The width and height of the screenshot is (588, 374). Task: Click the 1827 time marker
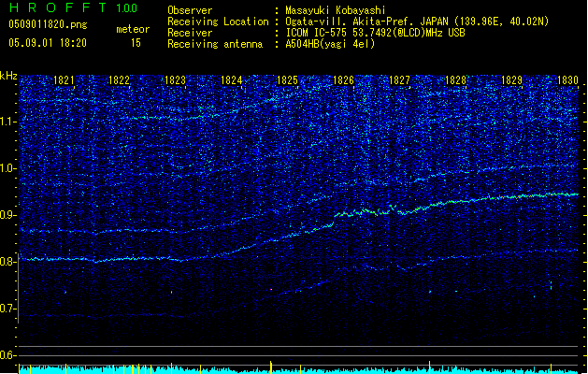400,80
